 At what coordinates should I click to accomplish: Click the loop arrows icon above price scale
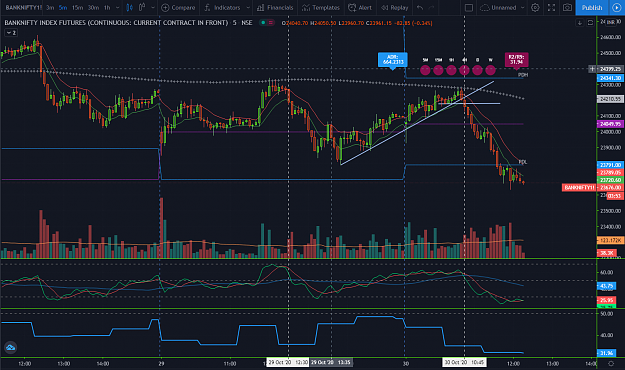point(590,23)
